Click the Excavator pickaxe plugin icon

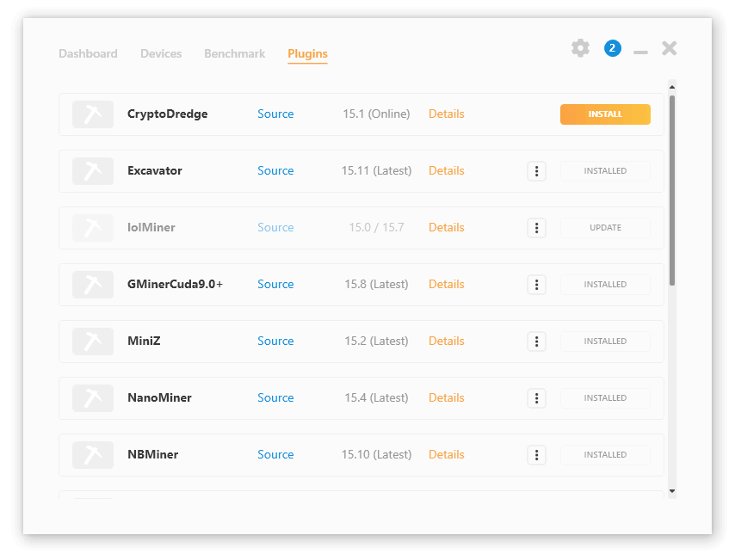(93, 171)
